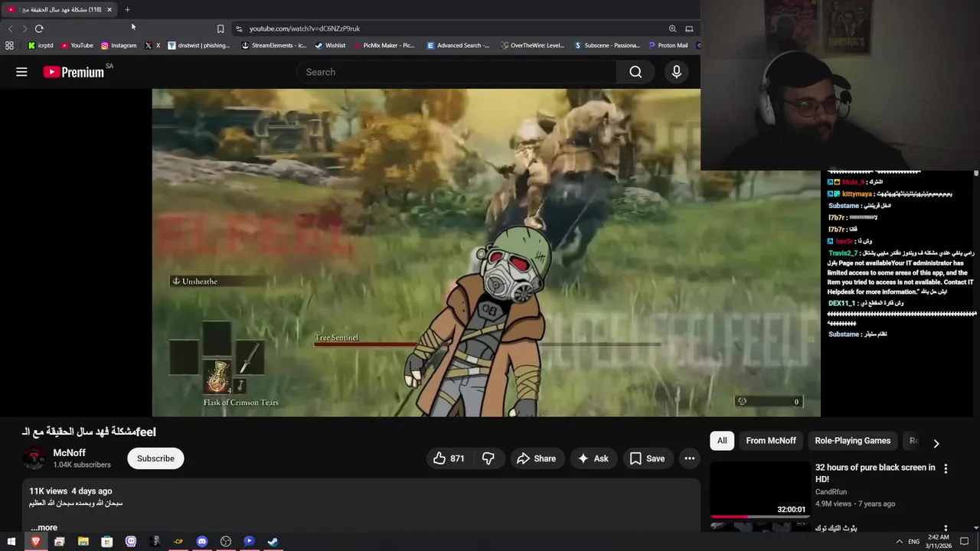Open a new browser tab with plus
This screenshot has height=551, width=980.
127,9
